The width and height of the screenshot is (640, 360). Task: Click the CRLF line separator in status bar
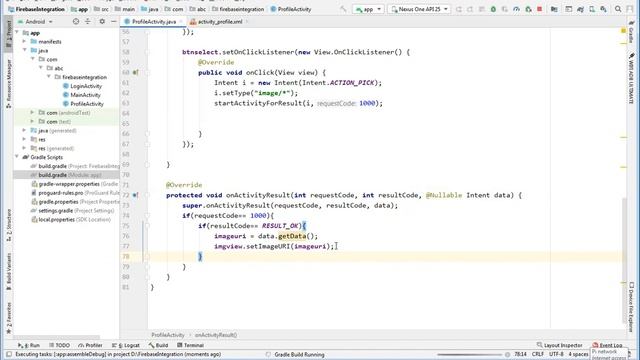538,354
